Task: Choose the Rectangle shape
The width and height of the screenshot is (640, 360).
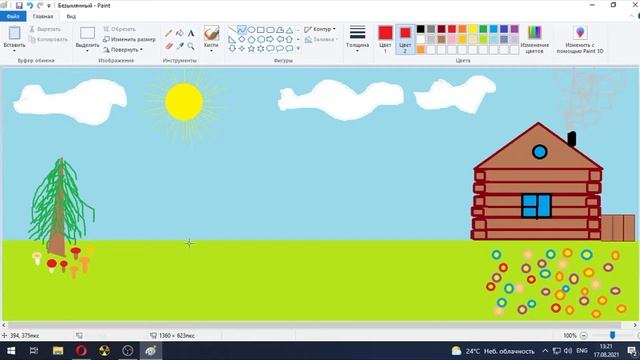Action: pyautogui.click(x=260, y=30)
